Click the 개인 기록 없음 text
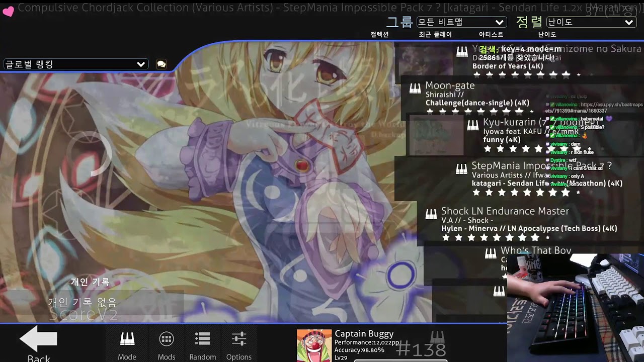Image resolution: width=644 pixels, height=362 pixels. click(82, 302)
